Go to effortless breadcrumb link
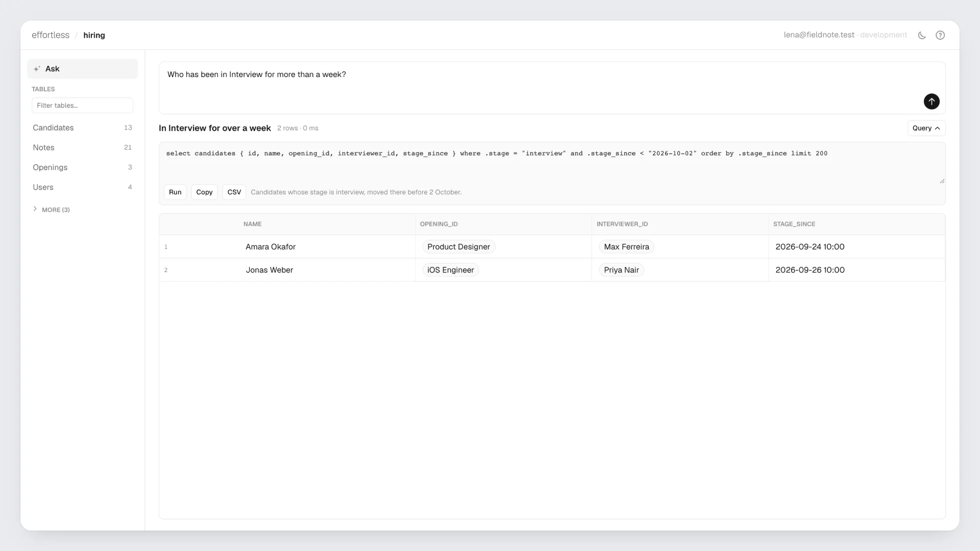 (51, 35)
